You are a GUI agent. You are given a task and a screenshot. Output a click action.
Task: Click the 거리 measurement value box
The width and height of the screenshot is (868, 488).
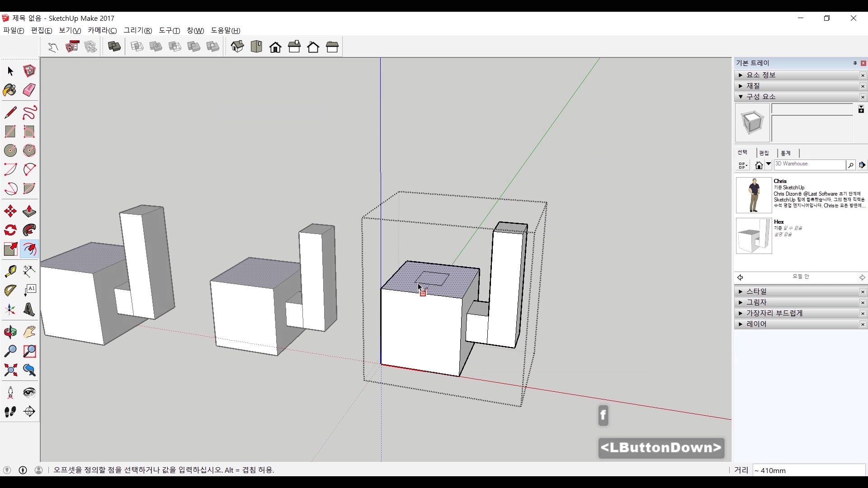tap(808, 470)
